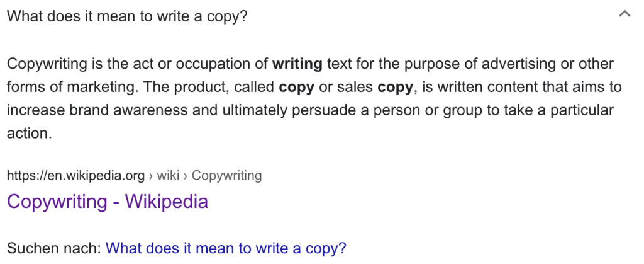Collapse the answer with the chevron arrow
Screen dimensions: 644x264
(x=625, y=14)
